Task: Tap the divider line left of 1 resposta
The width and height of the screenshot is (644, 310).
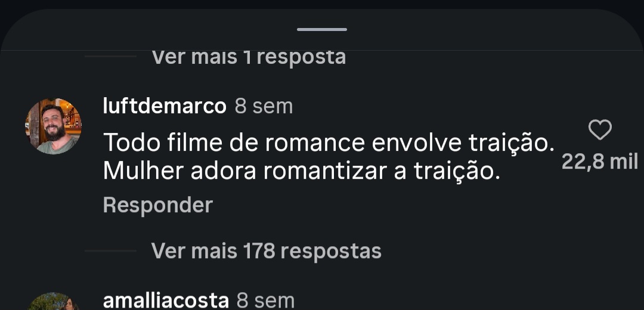Action: click(x=110, y=56)
